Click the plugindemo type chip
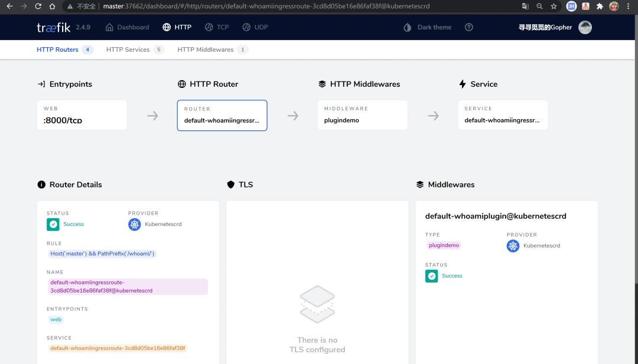This screenshot has height=364, width=638. point(444,245)
